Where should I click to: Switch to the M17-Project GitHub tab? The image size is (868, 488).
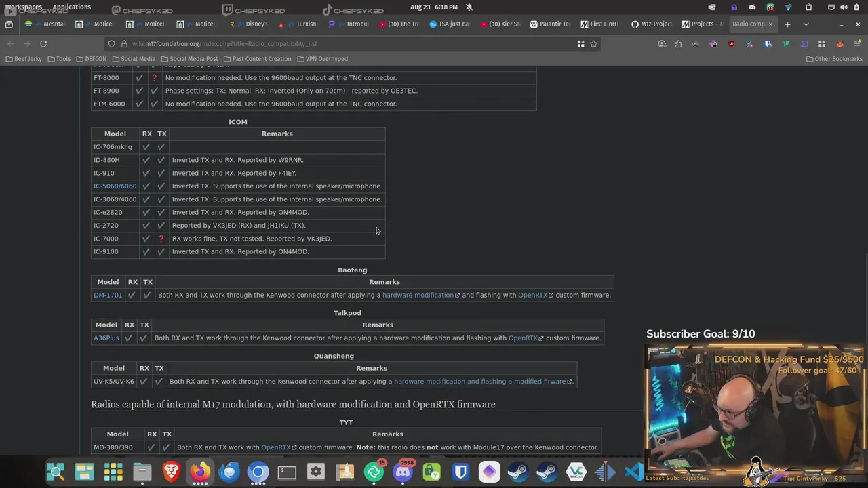(651, 24)
